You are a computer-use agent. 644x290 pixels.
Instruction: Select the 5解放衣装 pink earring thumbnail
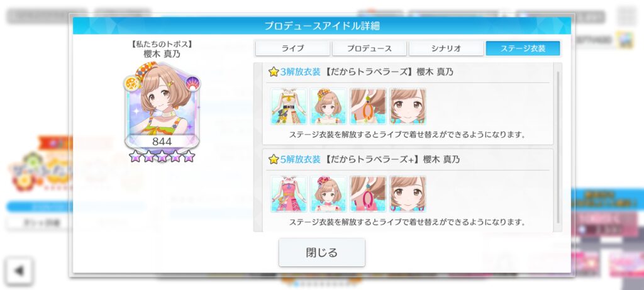point(368,194)
